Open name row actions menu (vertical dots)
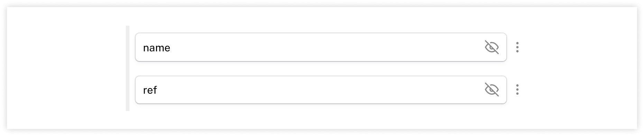 [517, 47]
